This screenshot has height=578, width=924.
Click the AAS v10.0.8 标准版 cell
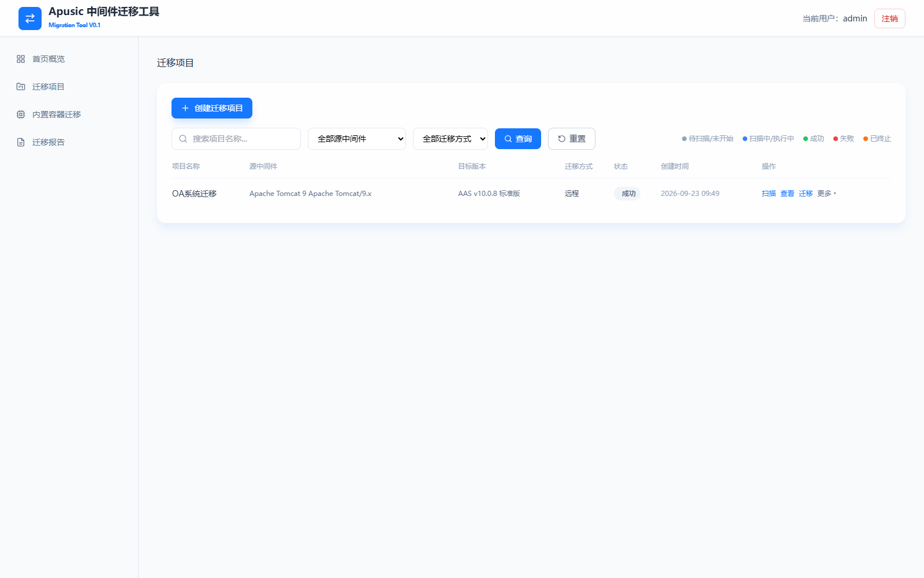(x=489, y=194)
